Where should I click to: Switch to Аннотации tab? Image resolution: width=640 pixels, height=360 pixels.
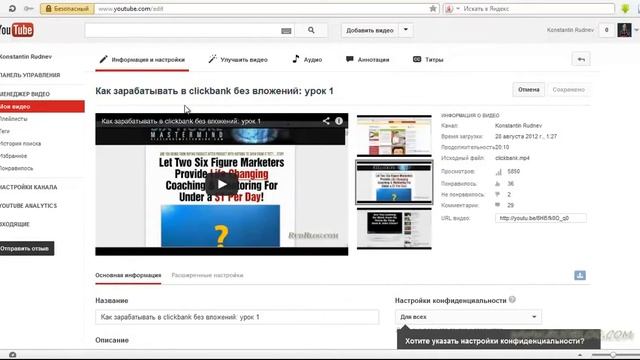click(367, 60)
